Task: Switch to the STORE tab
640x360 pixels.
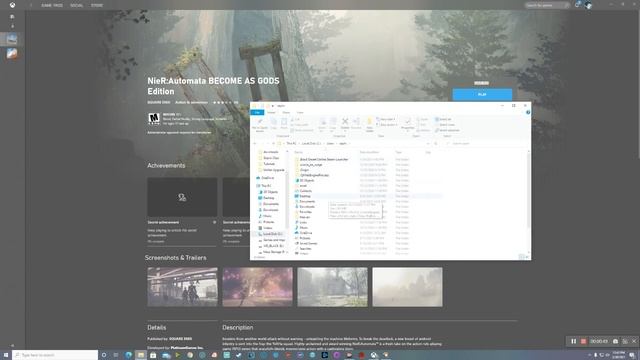Action: point(97,5)
